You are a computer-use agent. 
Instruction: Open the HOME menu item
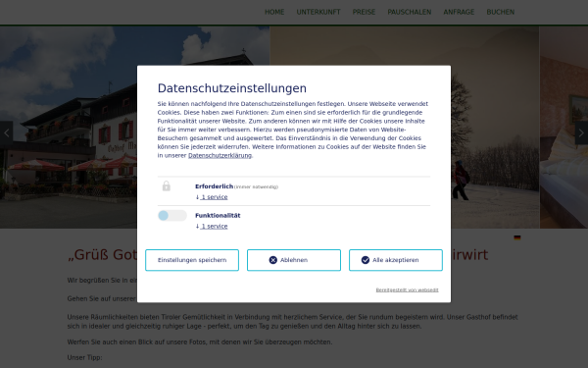tap(274, 12)
